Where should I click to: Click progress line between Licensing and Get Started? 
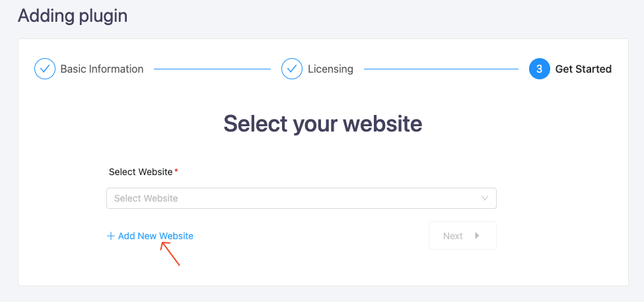[441, 69]
